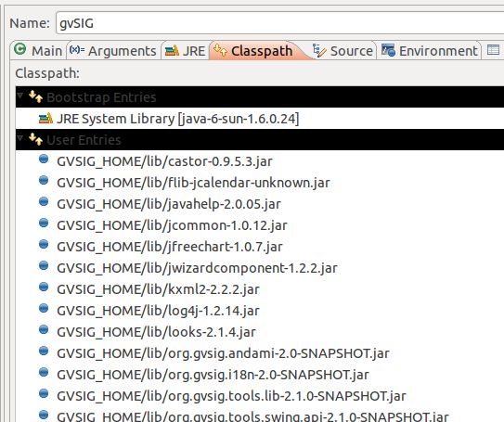Click the blue icon beside org.gvsig.i18n jar

pos(44,372)
